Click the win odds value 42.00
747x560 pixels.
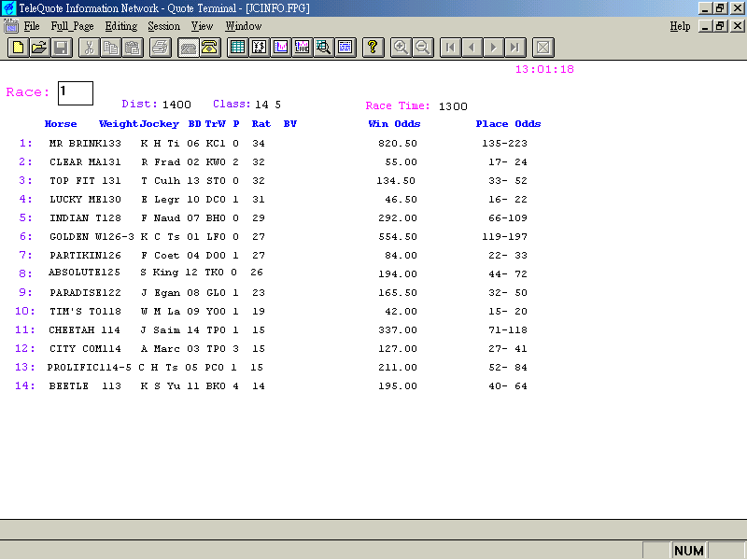pos(402,312)
